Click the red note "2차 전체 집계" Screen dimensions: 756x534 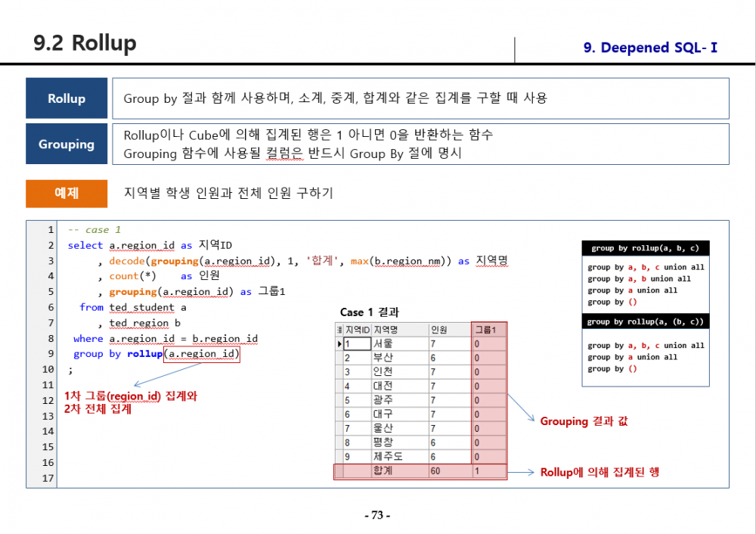coord(98,409)
